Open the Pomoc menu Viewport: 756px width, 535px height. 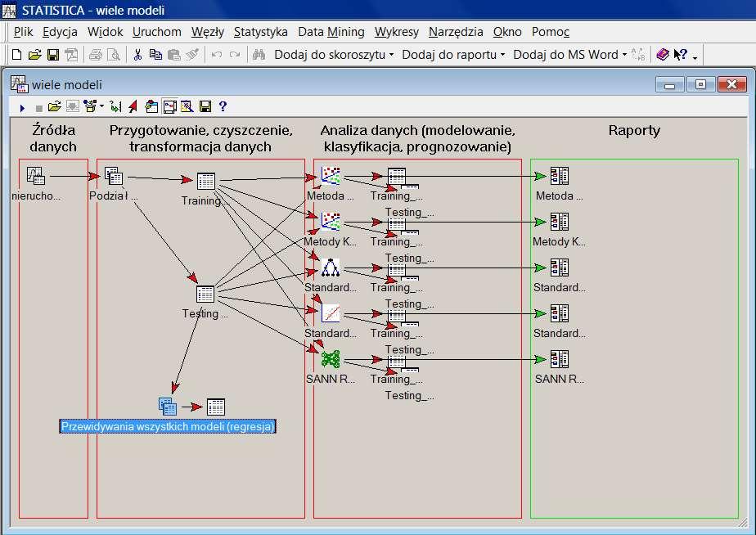[550, 32]
